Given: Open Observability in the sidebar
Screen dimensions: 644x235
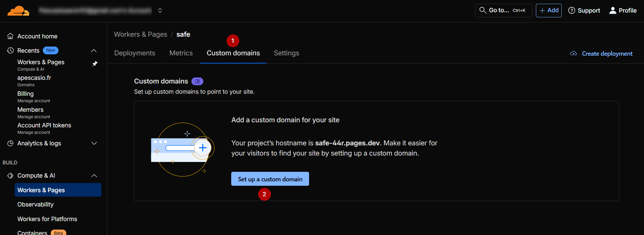Looking at the screenshot, I should (35, 204).
